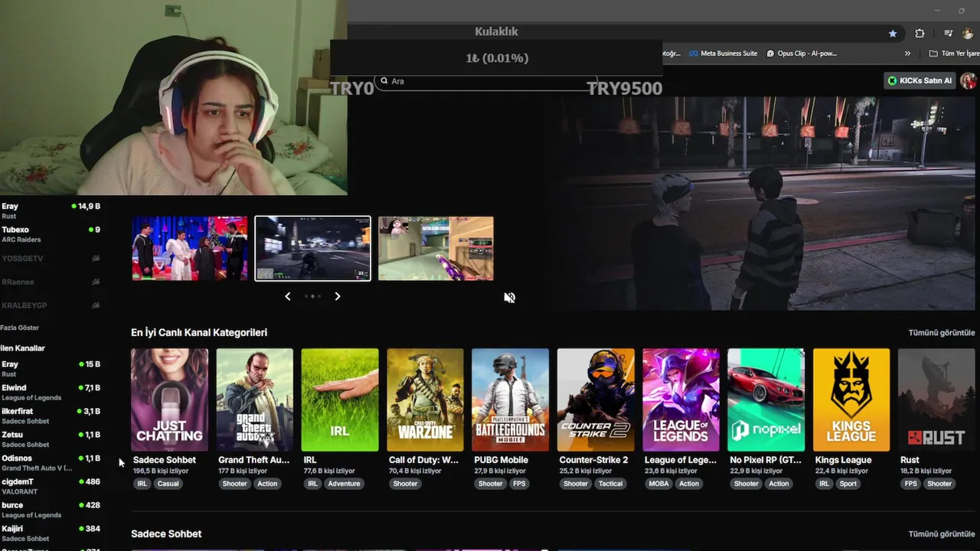This screenshot has height=551, width=980.
Task: Bookmark this page with the star icon
Action: [x=893, y=34]
